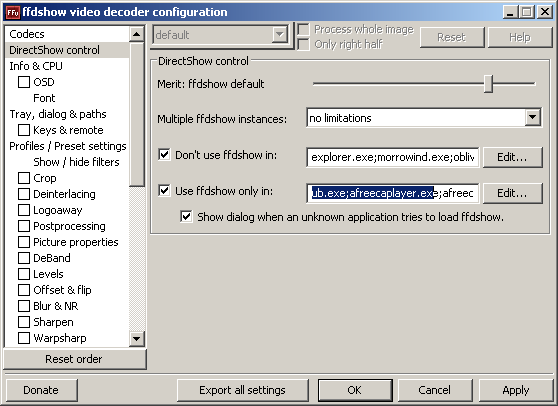Uncheck "Don't use ffdshow in" option
This screenshot has width=558, height=406.
tap(164, 155)
